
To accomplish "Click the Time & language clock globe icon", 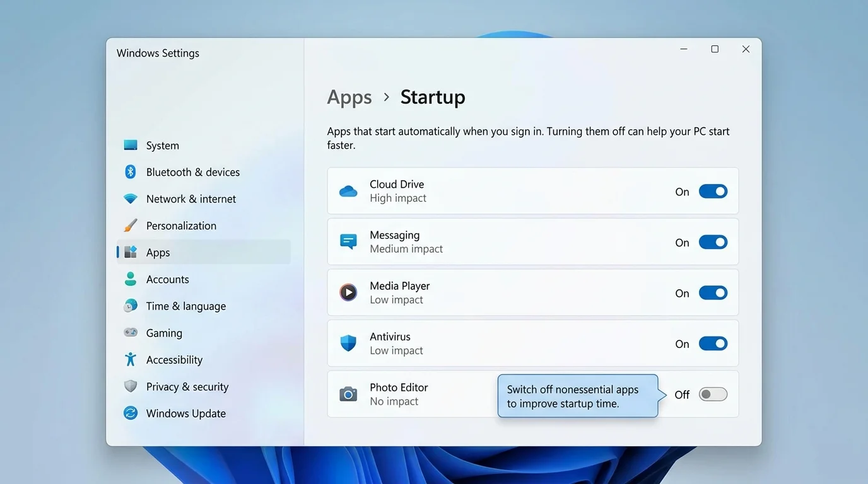I will point(131,306).
